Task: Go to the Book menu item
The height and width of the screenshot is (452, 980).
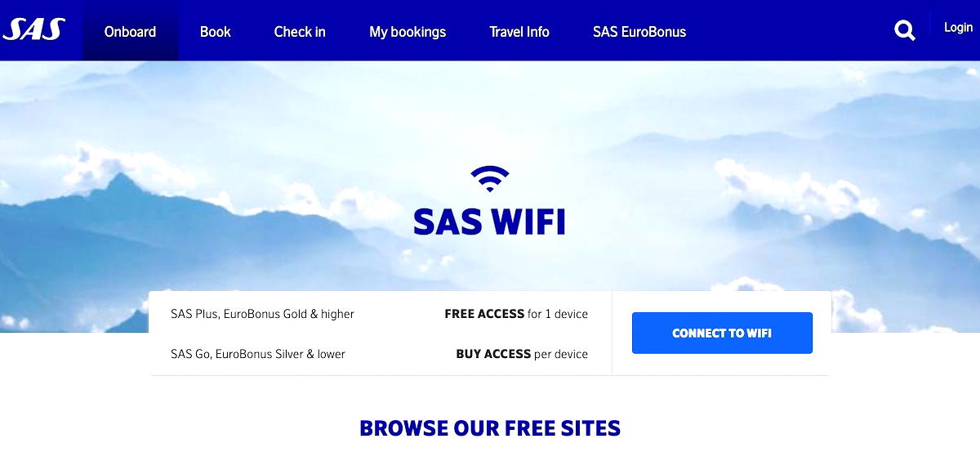Action: click(x=216, y=32)
